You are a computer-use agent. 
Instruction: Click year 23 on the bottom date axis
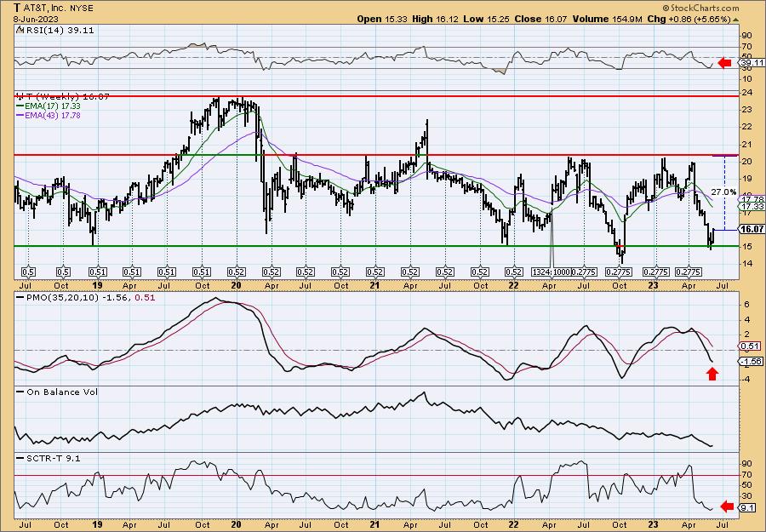click(x=653, y=525)
